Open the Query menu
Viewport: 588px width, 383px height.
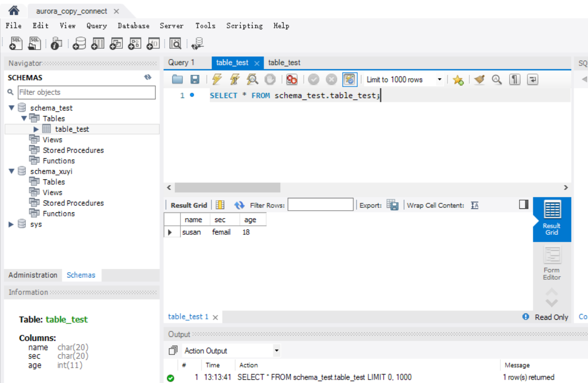[x=97, y=26]
